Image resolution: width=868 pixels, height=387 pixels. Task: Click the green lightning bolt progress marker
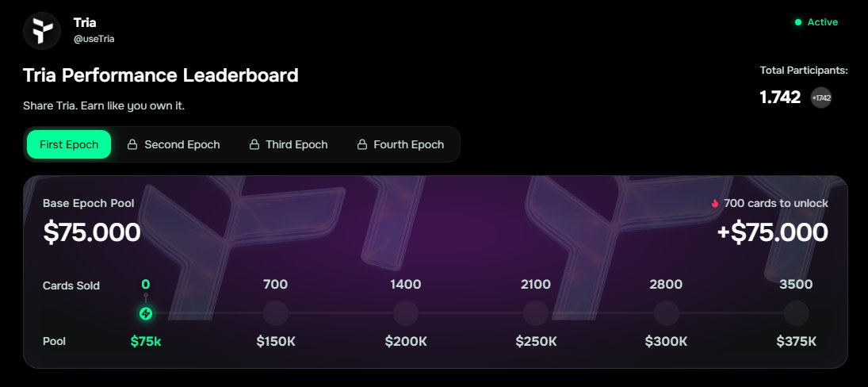click(146, 313)
